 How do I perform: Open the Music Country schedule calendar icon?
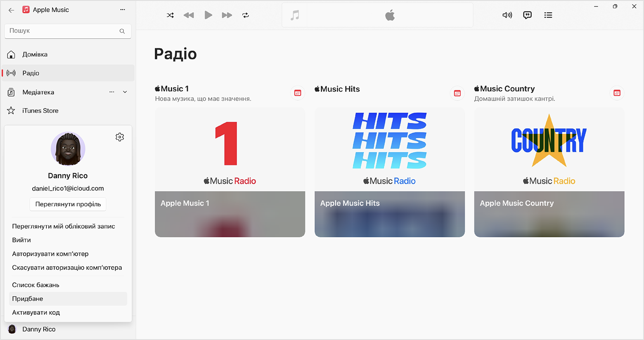pos(617,93)
